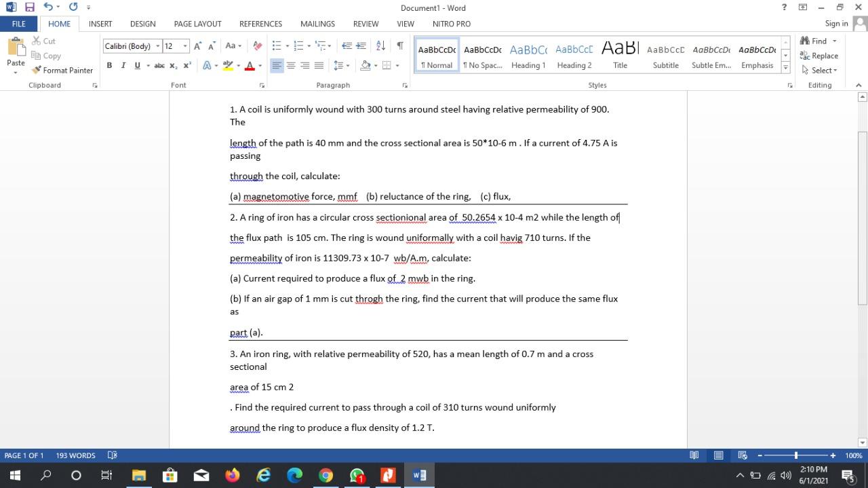
Task: Toggle bold formatting on selected text
Action: [108, 66]
